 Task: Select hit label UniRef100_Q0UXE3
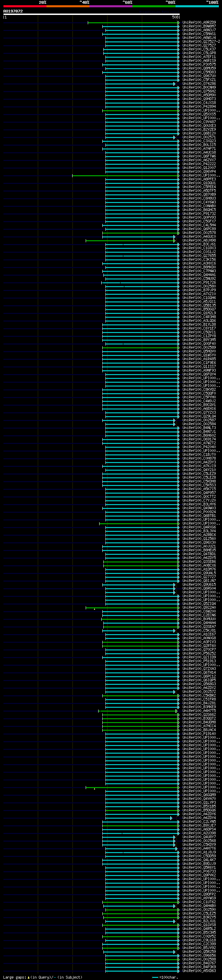tap(199, 125)
